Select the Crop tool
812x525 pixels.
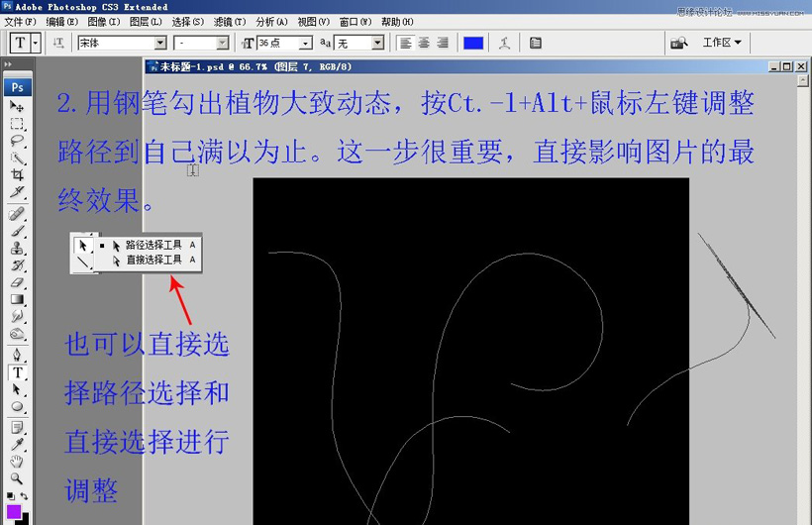17,174
